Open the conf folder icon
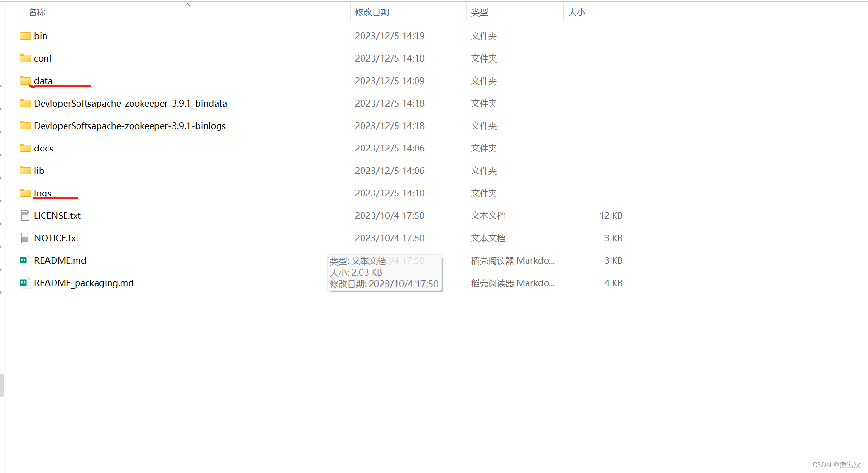This screenshot has height=473, width=868. pos(25,58)
